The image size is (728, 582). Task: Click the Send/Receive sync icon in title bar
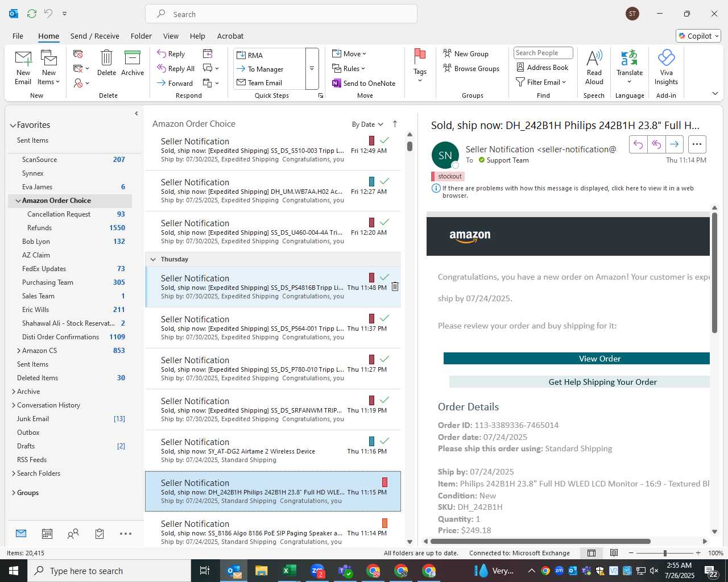[32, 13]
